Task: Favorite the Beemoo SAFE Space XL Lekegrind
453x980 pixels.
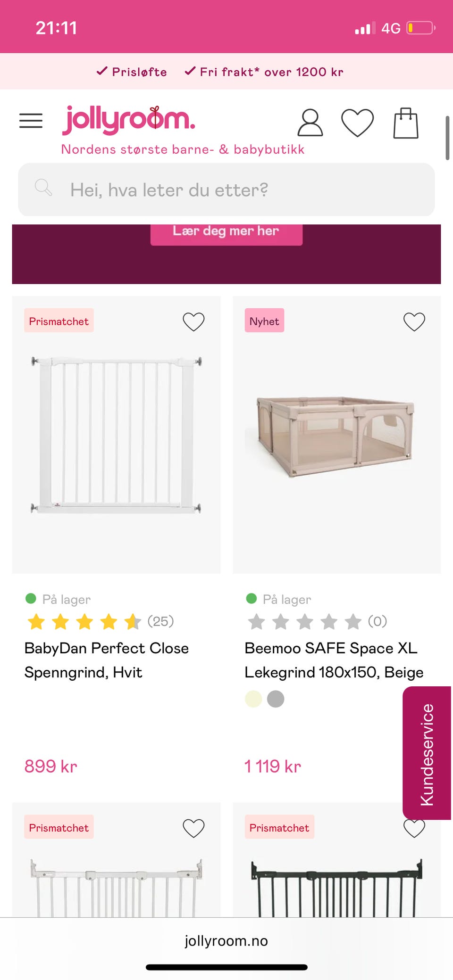Action: click(414, 321)
